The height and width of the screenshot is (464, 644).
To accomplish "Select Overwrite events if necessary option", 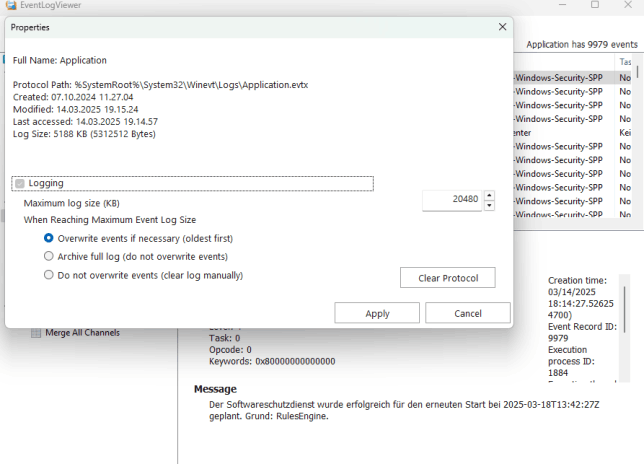I will click(x=49, y=239).
